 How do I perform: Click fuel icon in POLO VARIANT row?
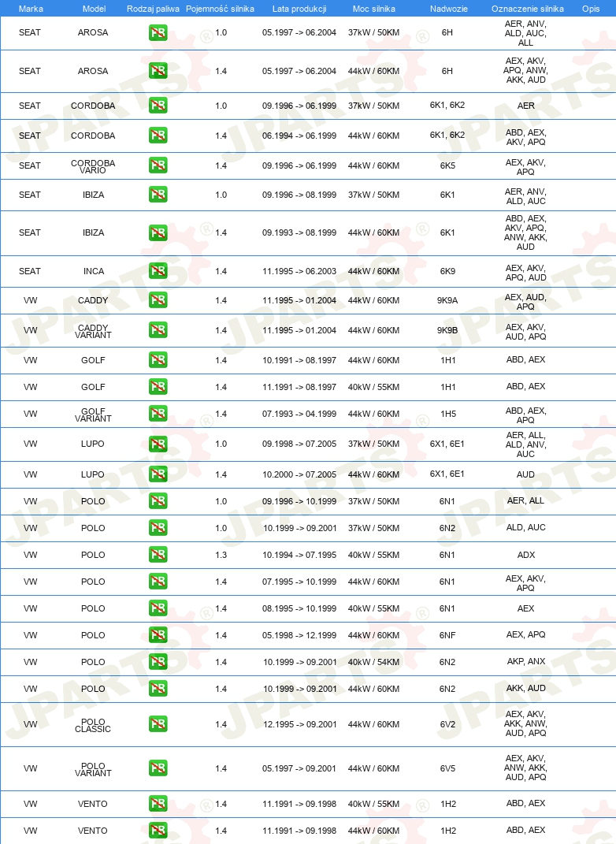click(x=158, y=768)
